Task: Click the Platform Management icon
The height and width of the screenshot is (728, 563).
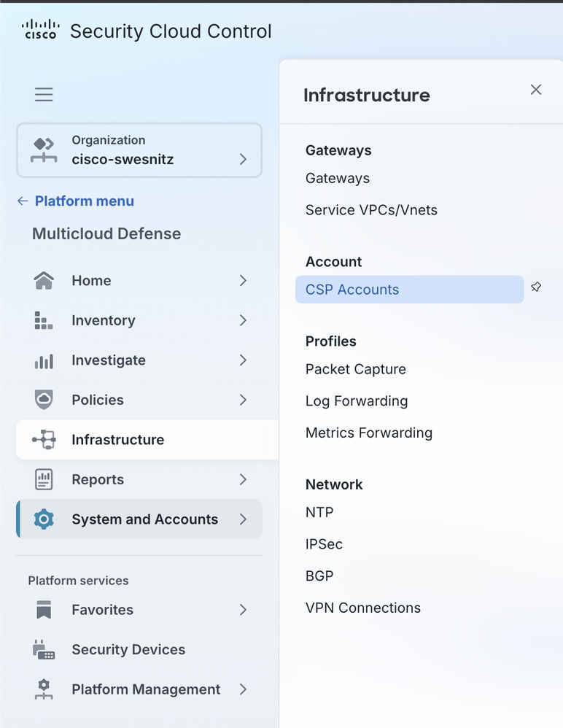Action: 44,689
